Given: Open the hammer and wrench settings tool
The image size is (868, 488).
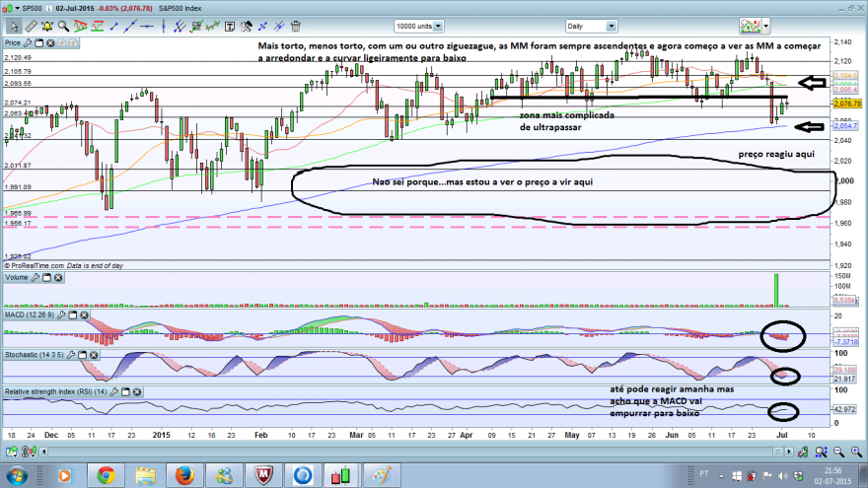Looking at the screenshot, I should tap(246, 26).
